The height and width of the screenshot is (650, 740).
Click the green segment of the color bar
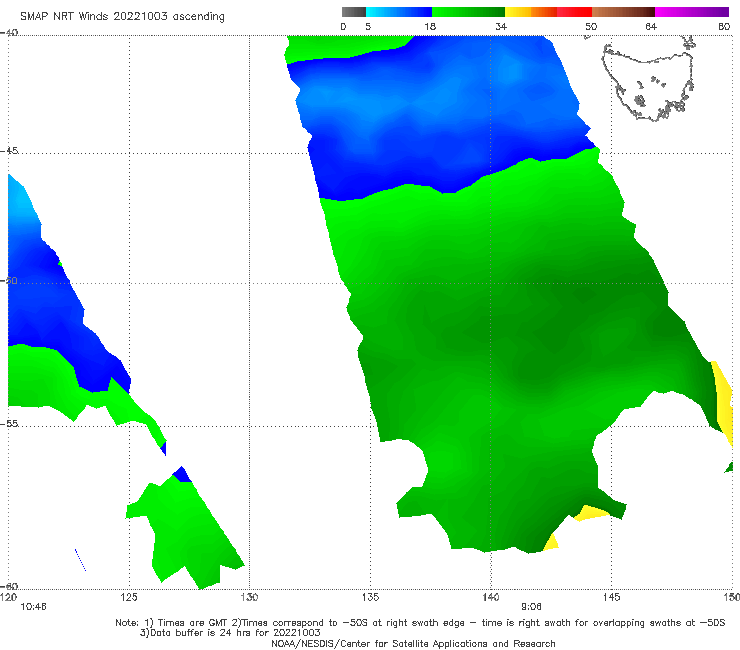[468, 12]
